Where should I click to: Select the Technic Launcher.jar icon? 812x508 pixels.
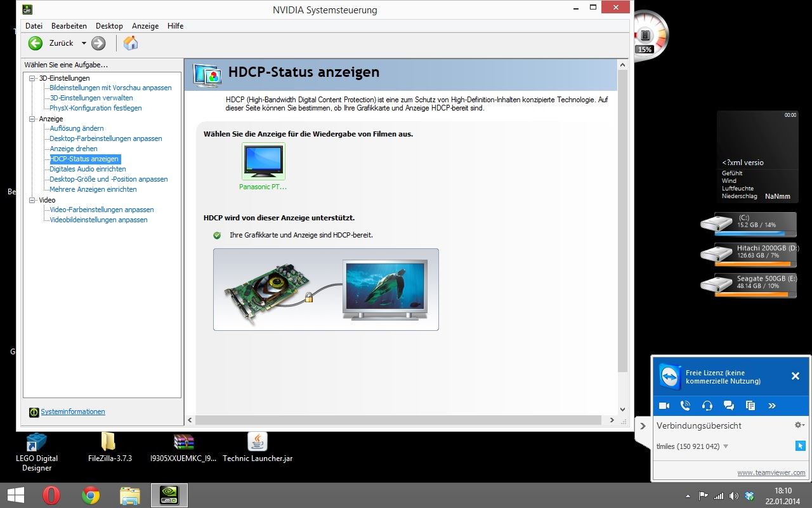pyautogui.click(x=257, y=442)
